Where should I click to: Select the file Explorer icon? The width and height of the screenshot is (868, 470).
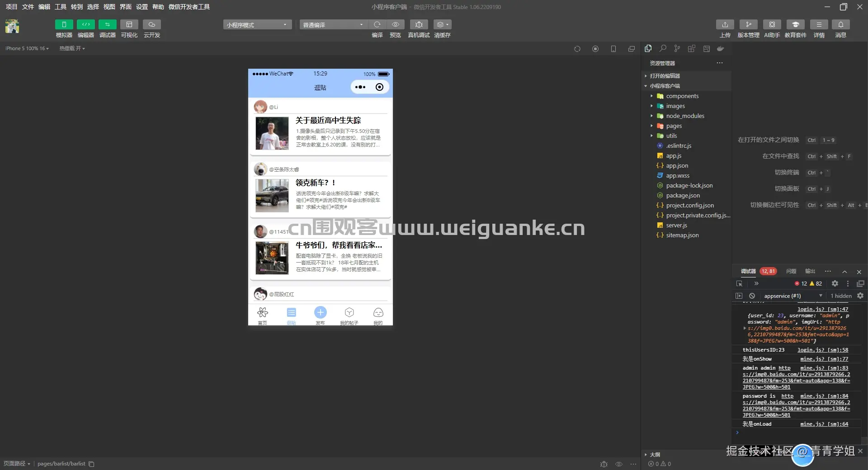pos(648,48)
